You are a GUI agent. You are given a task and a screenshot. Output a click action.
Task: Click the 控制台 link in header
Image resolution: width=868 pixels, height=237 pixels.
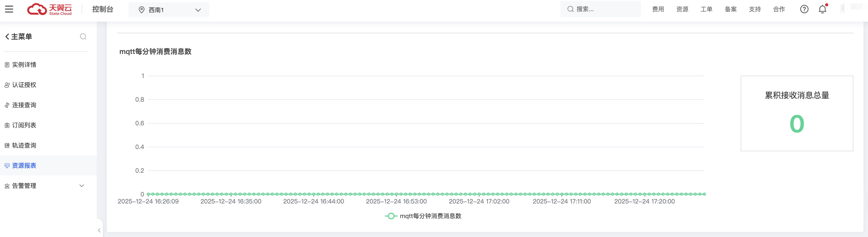[102, 9]
